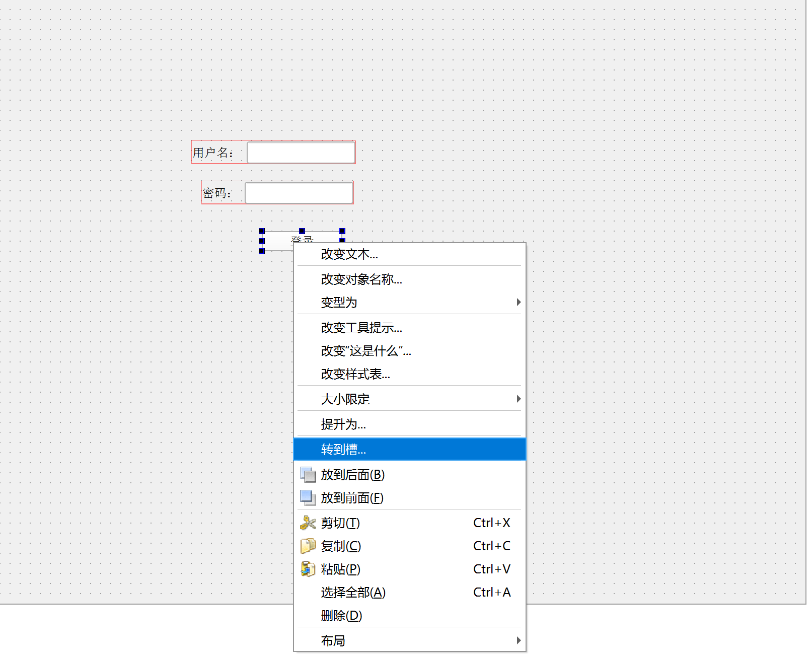Choose 改变文本... menu entry
The image size is (812, 660).
[x=349, y=254]
